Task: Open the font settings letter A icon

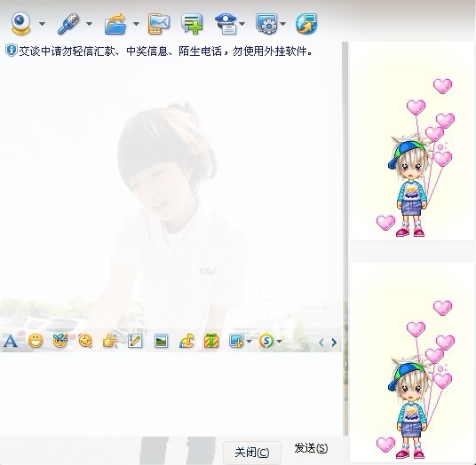Action: coord(11,342)
